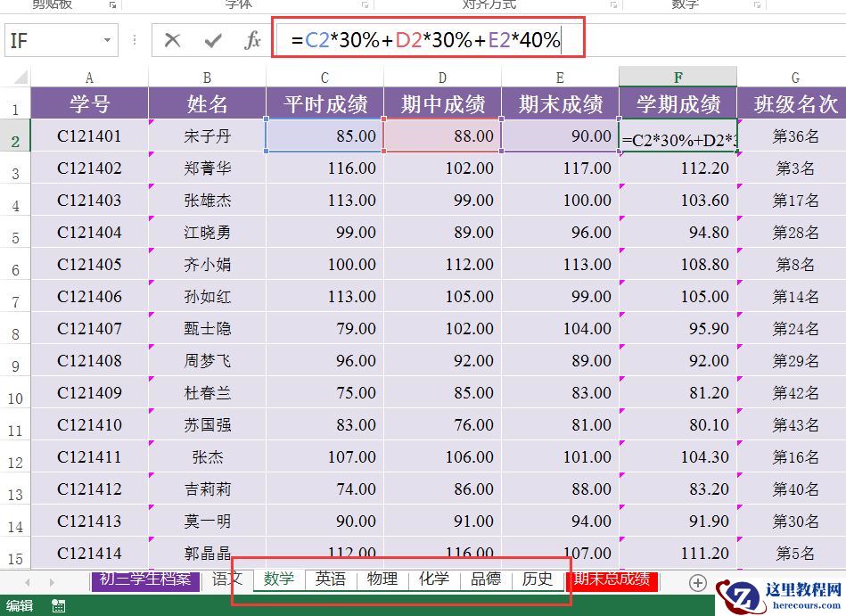Cancel formula entry with the X icon

click(172, 40)
